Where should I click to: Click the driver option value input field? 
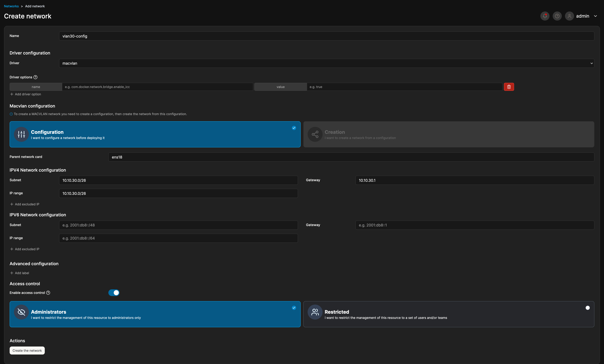point(404,87)
